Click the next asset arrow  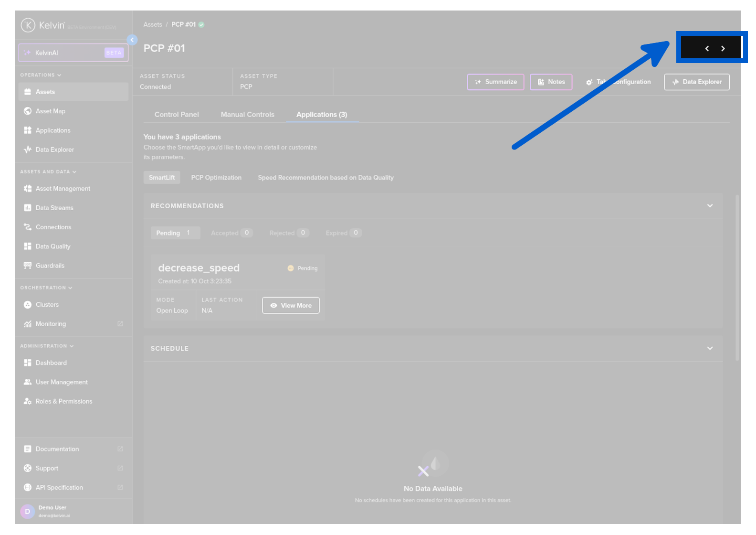point(723,48)
